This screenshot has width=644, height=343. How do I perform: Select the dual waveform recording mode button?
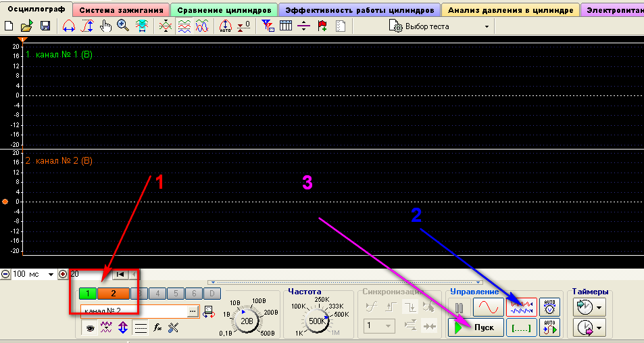[522, 307]
